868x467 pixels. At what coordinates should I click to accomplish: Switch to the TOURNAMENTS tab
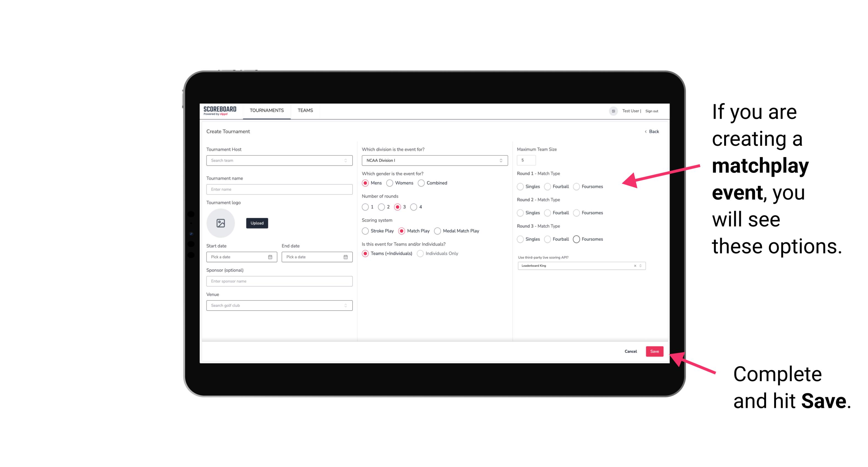coord(266,110)
